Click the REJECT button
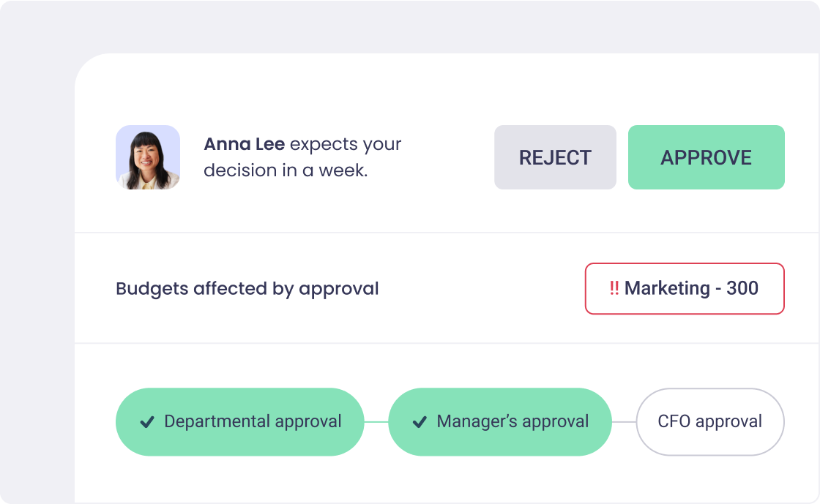 coord(555,157)
